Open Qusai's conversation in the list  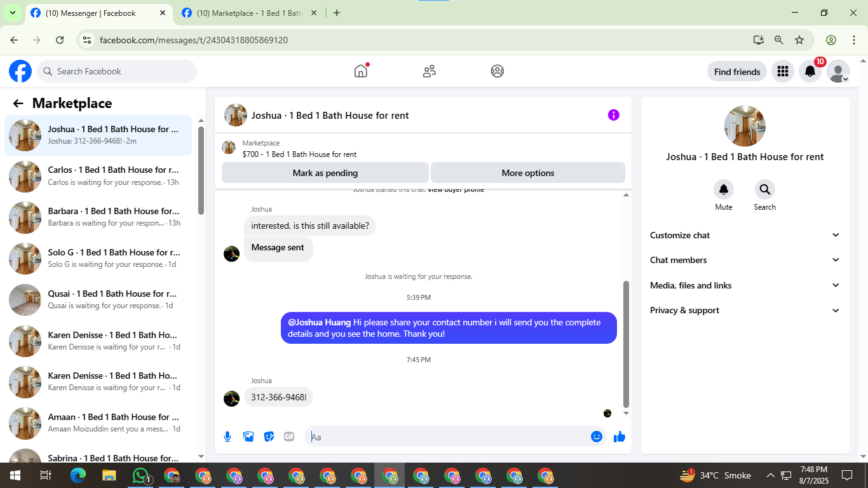click(98, 300)
